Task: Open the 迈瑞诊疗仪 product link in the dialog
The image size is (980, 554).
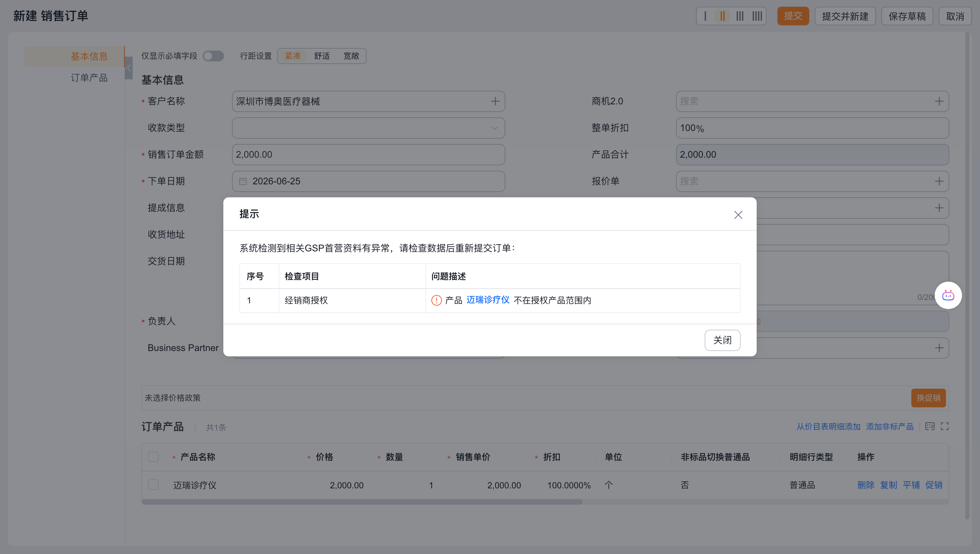Action: pyautogui.click(x=488, y=300)
